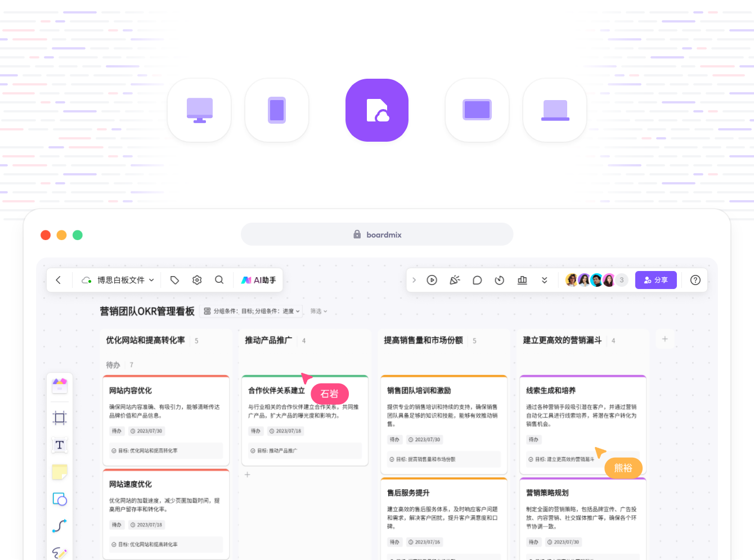Select the desktop monitor platform icon

pos(199,110)
